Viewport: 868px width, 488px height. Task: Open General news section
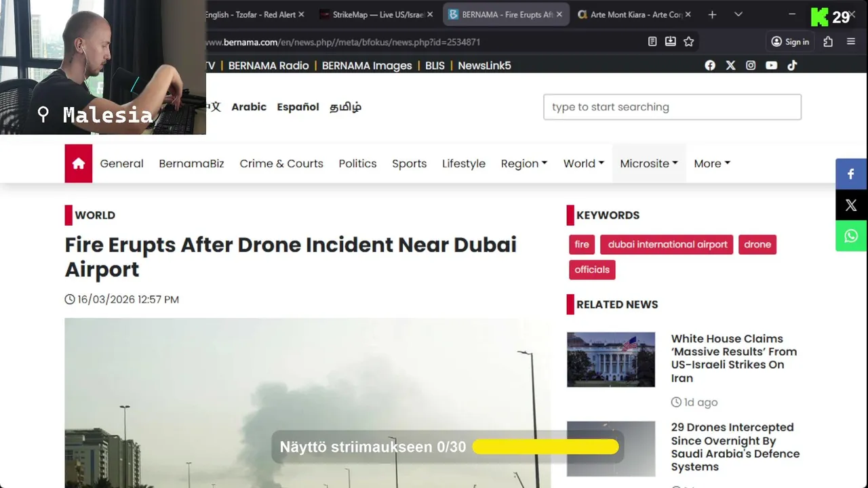tap(122, 163)
